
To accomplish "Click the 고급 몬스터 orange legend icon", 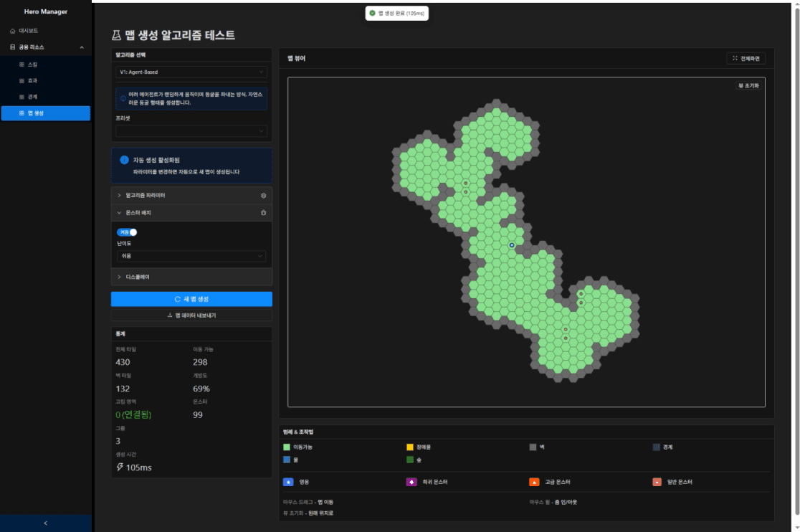I will [x=533, y=482].
